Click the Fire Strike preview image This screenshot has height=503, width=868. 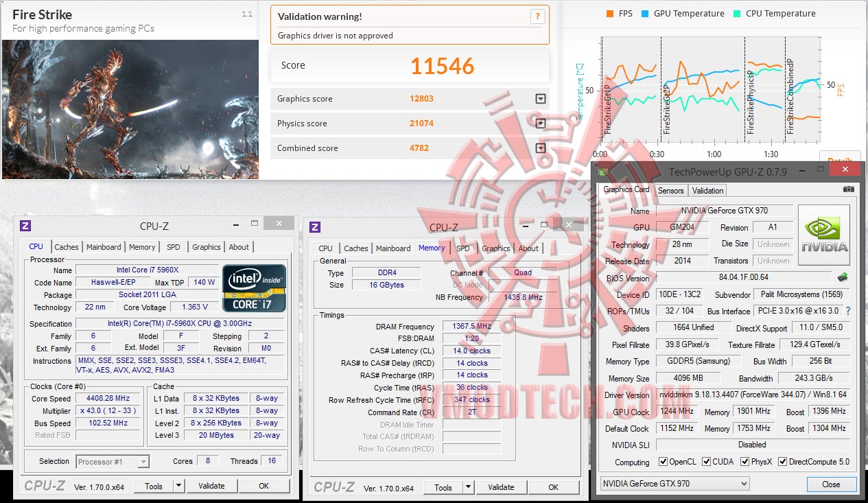pyautogui.click(x=130, y=109)
